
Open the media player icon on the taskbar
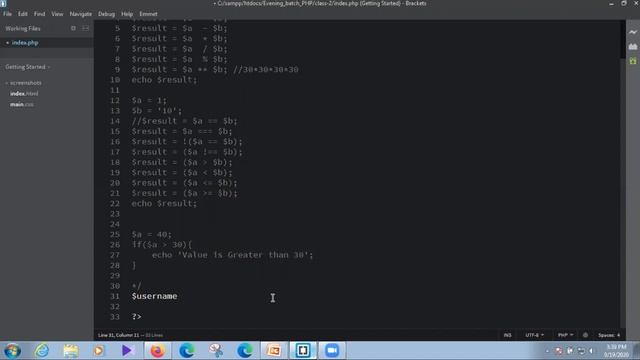[99, 351]
